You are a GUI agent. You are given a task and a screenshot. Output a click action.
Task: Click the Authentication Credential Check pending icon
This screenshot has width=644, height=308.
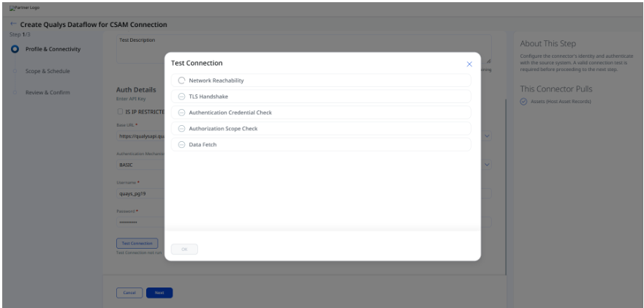pyautogui.click(x=181, y=113)
